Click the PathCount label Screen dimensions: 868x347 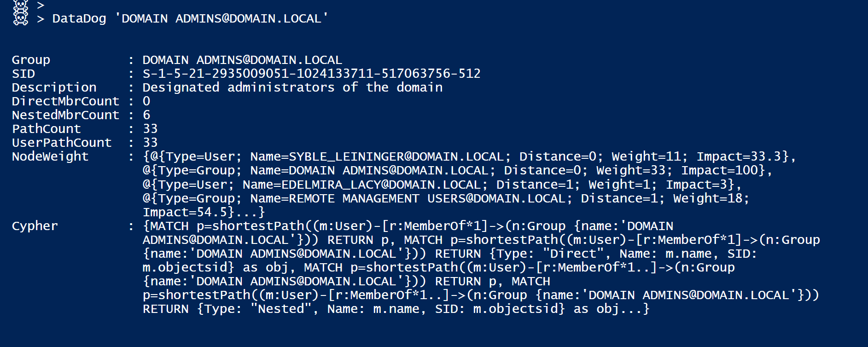pos(46,129)
